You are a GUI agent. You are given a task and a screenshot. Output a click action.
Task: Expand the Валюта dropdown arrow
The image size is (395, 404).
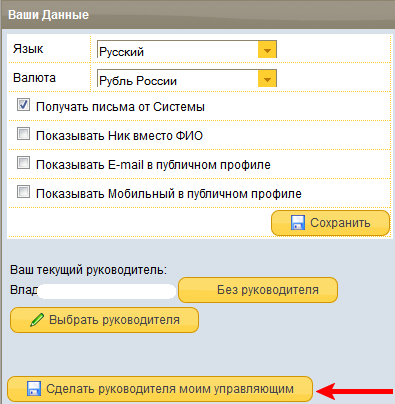pyautogui.click(x=267, y=79)
